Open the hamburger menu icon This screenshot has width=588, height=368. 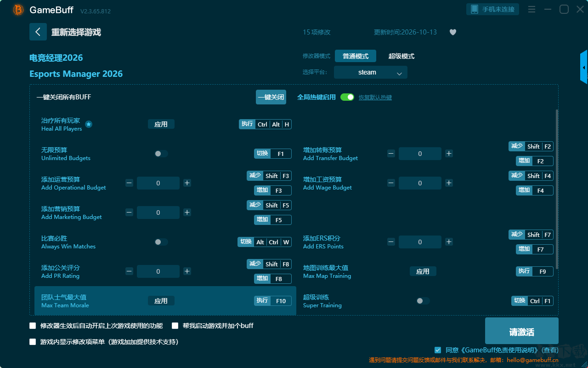[x=531, y=9]
